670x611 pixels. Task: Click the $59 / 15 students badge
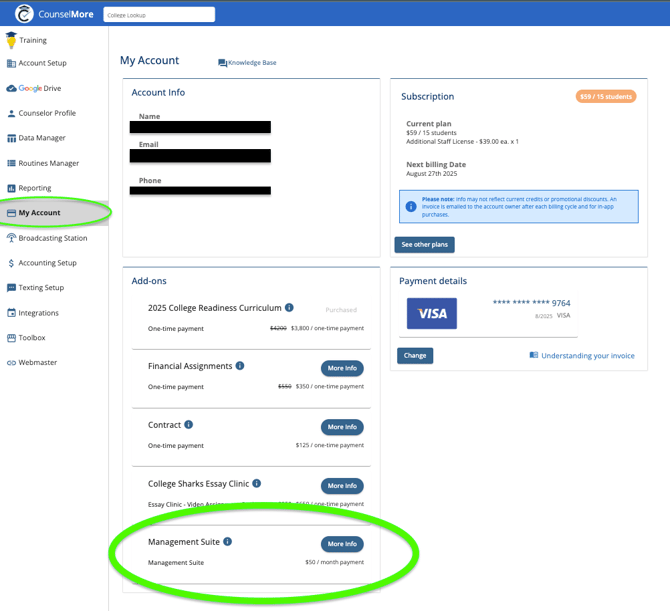coord(606,97)
